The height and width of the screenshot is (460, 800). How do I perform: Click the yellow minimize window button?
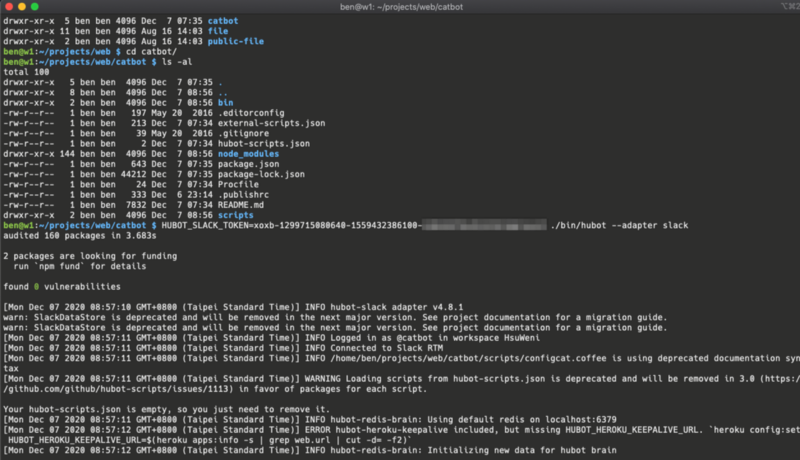21,7
